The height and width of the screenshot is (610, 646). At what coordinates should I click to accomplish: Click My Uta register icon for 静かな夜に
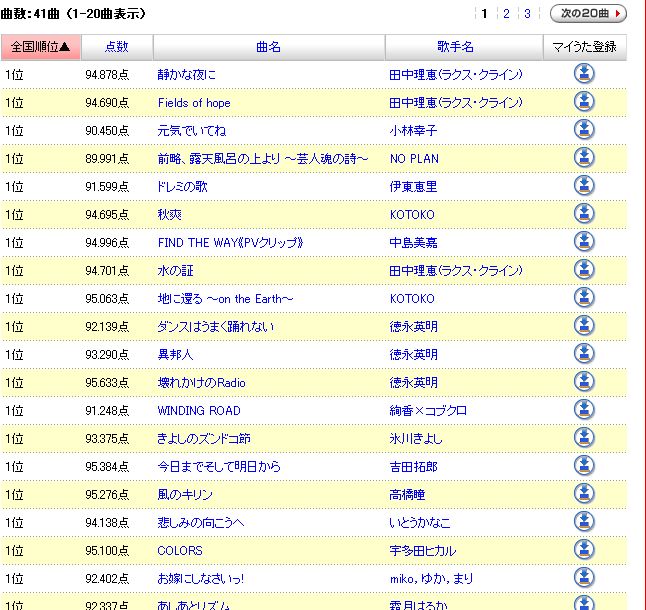[584, 74]
